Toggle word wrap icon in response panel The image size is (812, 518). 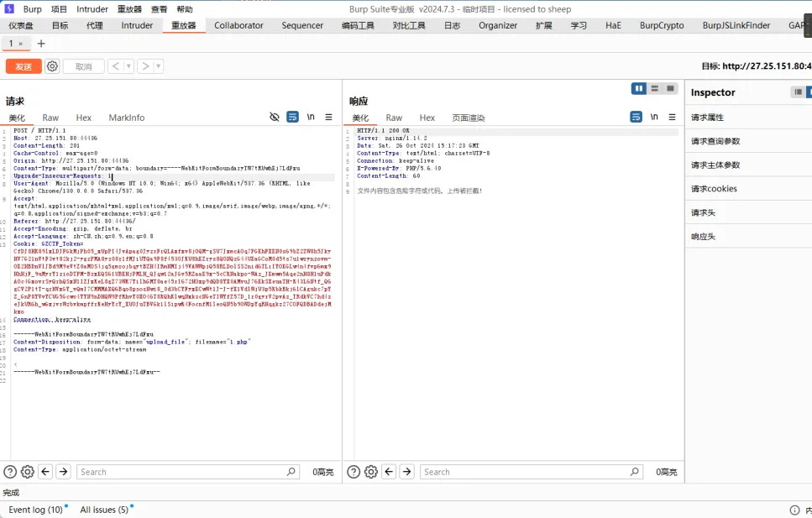[x=636, y=117]
